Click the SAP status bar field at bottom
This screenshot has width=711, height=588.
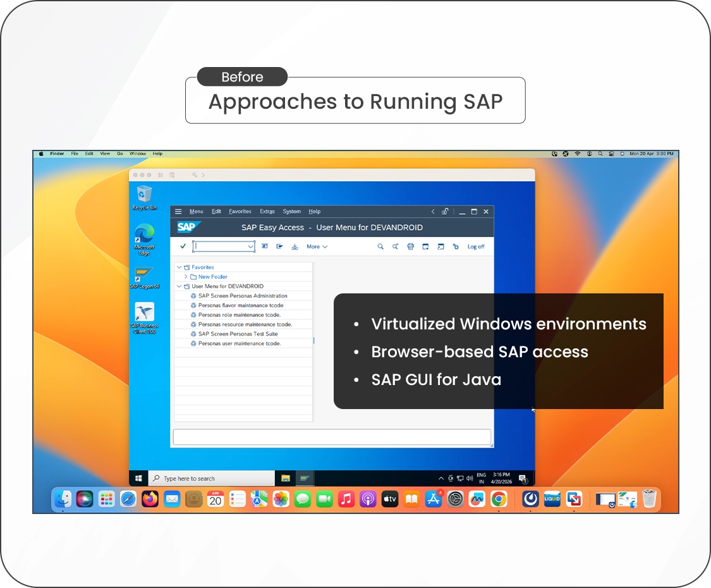[x=332, y=437]
